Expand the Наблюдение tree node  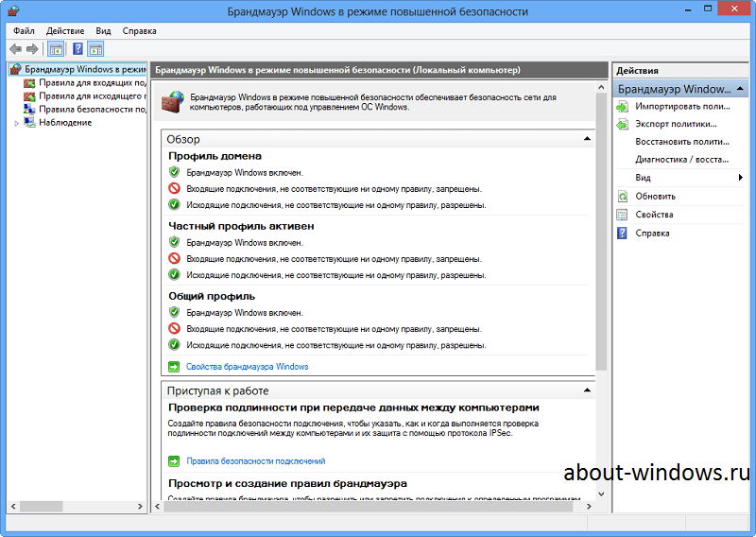[x=16, y=124]
